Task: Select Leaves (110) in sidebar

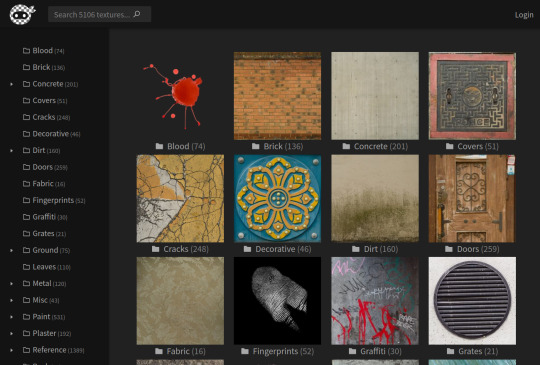Action: (x=46, y=267)
